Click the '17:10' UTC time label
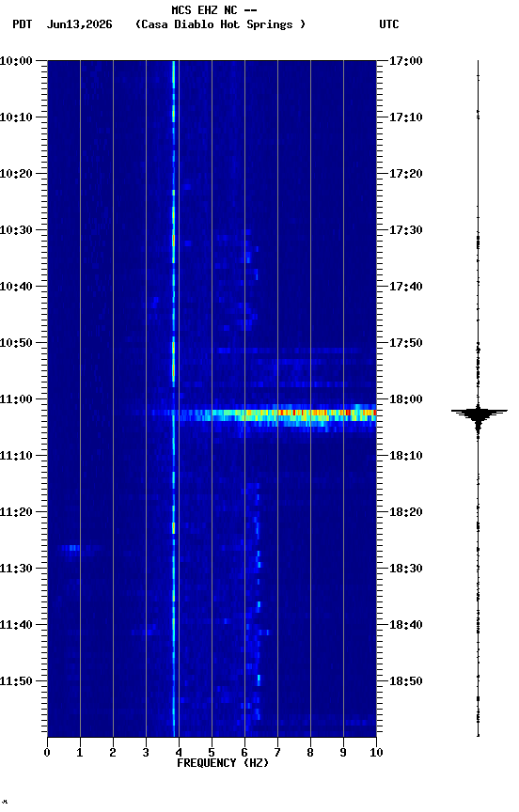This screenshot has width=519, height=812. point(406,117)
